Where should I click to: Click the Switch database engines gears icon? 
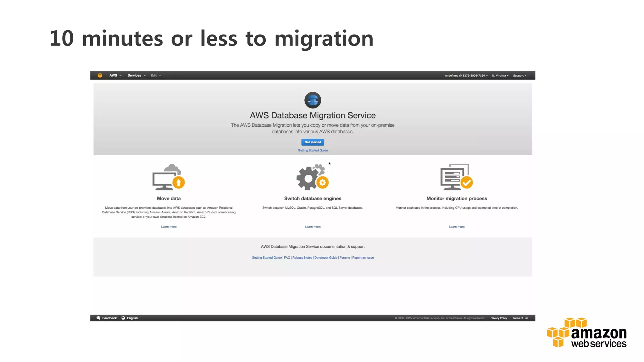312,177
